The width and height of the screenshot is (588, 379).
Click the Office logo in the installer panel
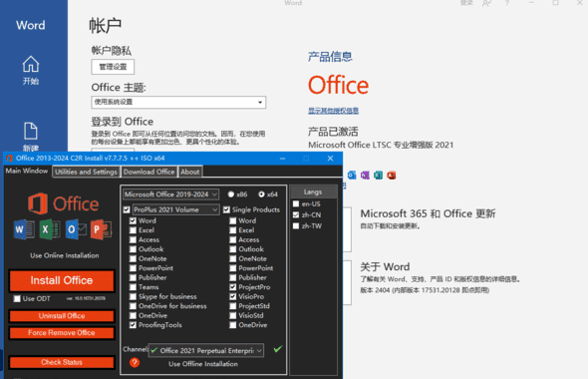[63, 203]
